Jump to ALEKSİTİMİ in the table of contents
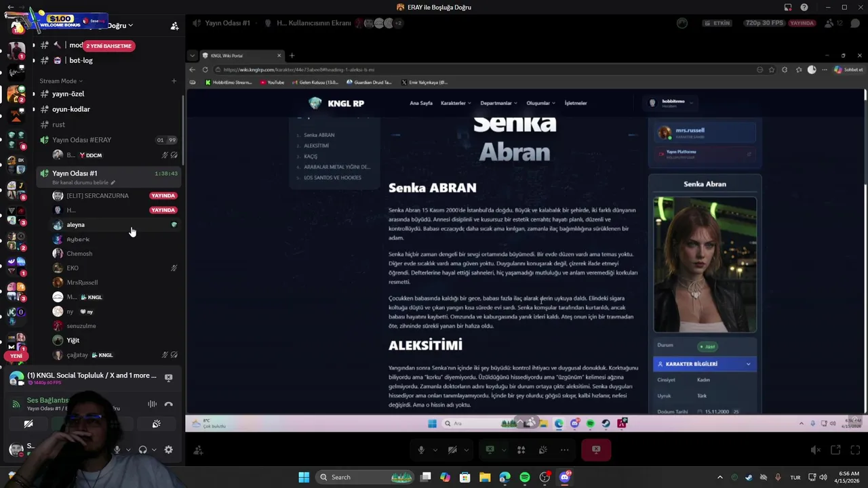 [x=316, y=146]
